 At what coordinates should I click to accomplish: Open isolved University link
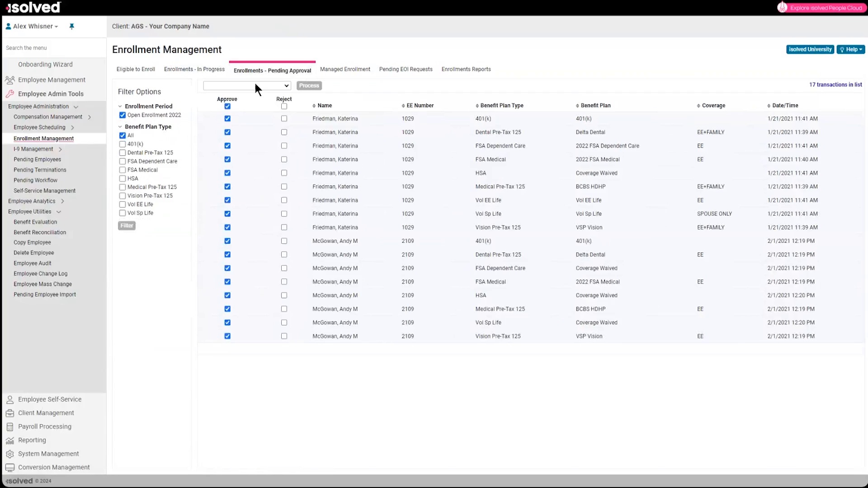pyautogui.click(x=810, y=50)
